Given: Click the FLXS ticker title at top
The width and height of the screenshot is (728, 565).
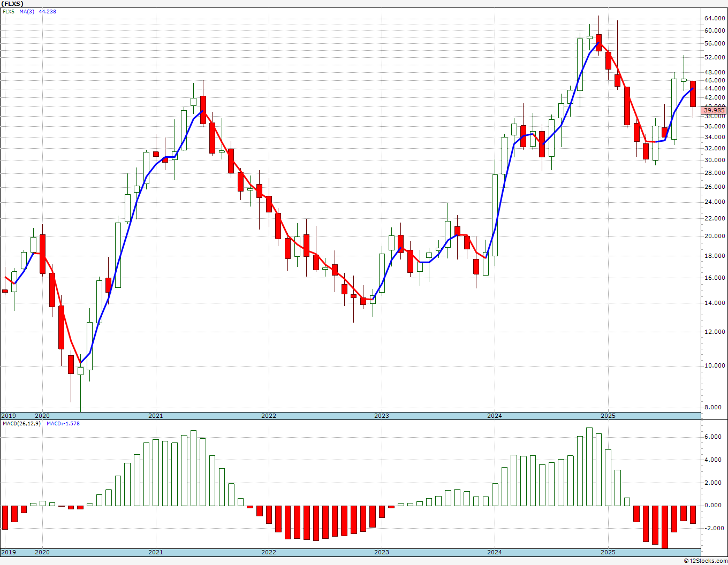Looking at the screenshot, I should (13, 3).
